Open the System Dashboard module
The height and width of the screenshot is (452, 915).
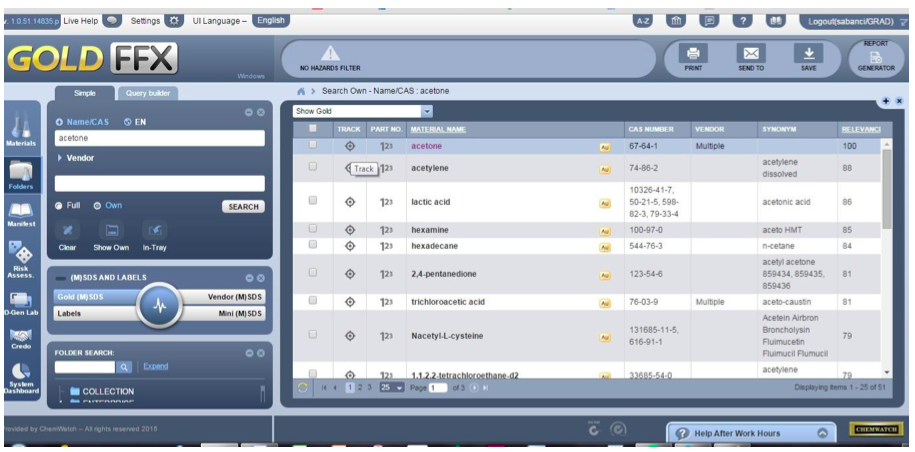pyautogui.click(x=22, y=379)
